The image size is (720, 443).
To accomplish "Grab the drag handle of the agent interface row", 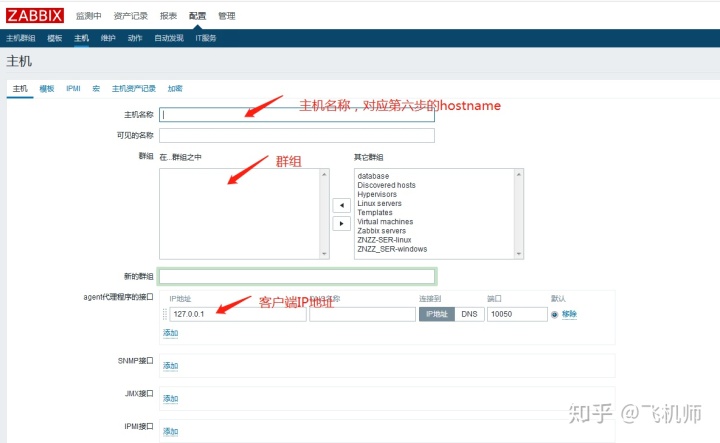I will [165, 314].
